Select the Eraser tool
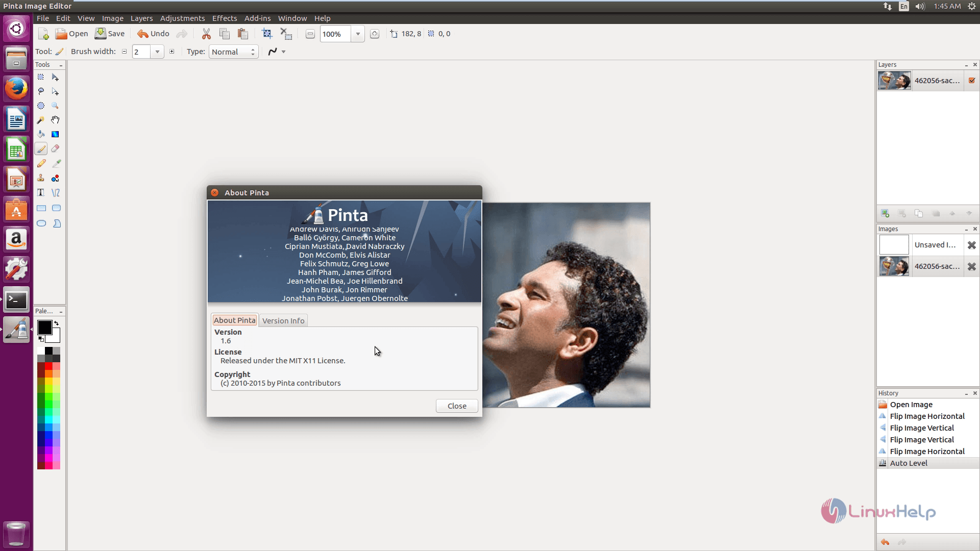The height and width of the screenshot is (551, 980). 55,148
